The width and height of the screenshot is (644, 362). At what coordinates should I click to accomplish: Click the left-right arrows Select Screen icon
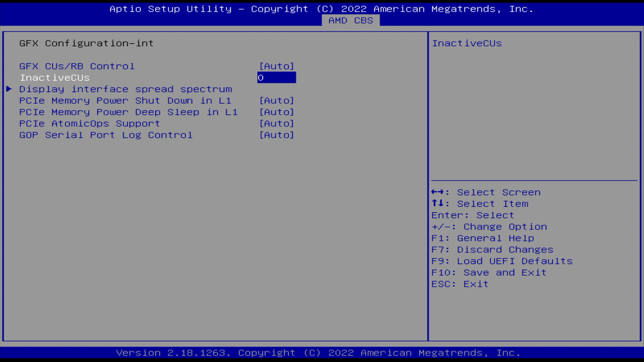(x=438, y=192)
